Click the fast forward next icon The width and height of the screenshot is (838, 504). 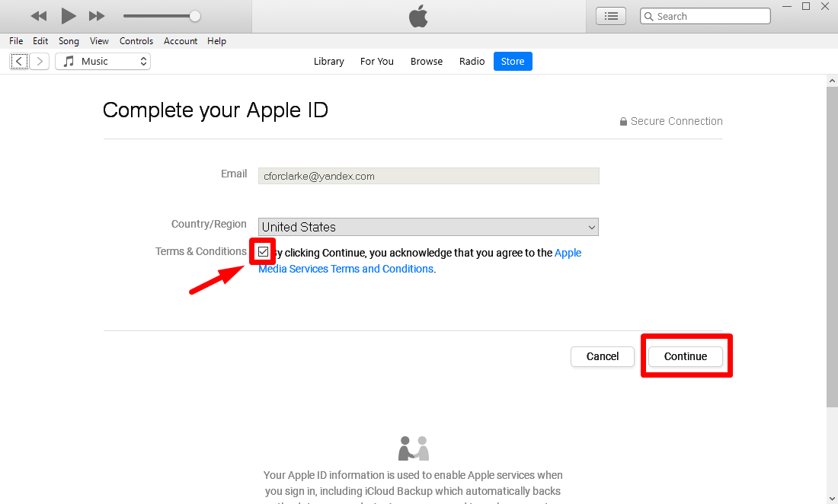coord(97,16)
